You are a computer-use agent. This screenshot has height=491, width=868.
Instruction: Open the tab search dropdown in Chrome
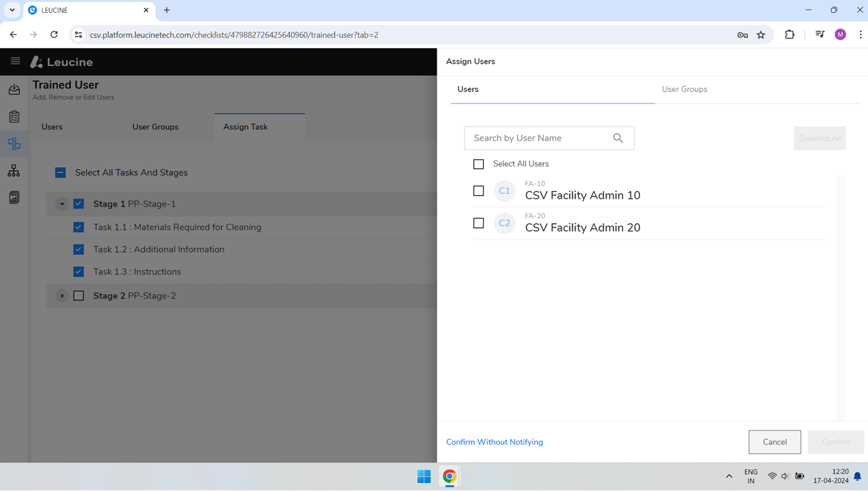point(12,10)
